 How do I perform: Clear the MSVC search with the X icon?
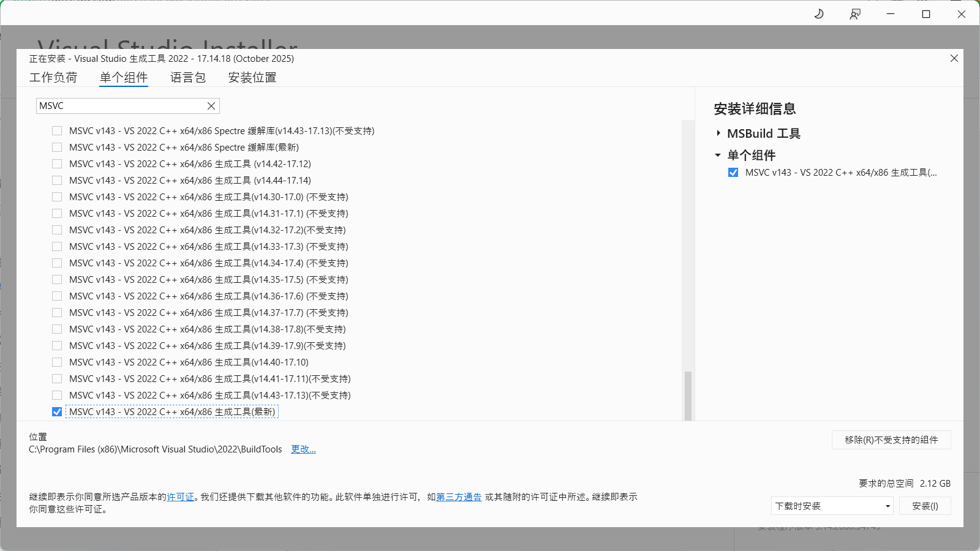click(211, 105)
